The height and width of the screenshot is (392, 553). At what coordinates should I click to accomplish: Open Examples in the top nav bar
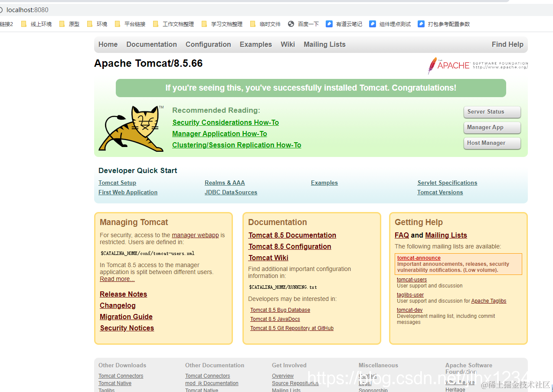[256, 44]
